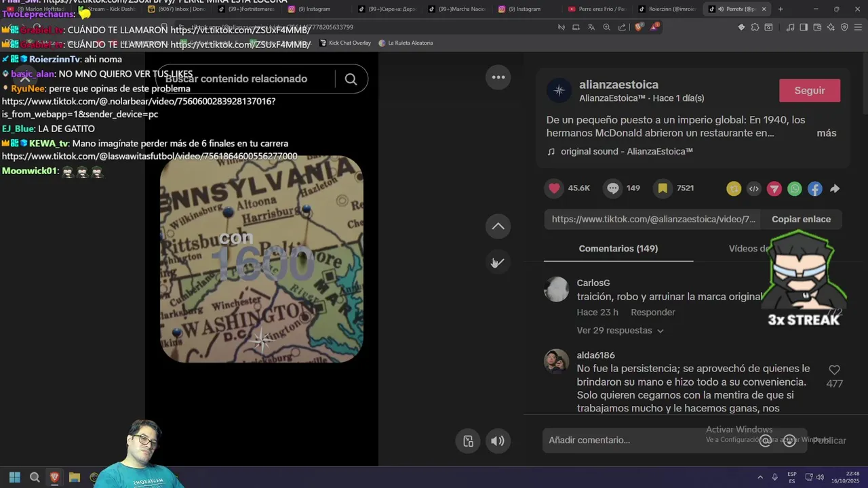The image size is (868, 488).
Task: Open alianzaestoica profile avatar
Action: (x=559, y=90)
